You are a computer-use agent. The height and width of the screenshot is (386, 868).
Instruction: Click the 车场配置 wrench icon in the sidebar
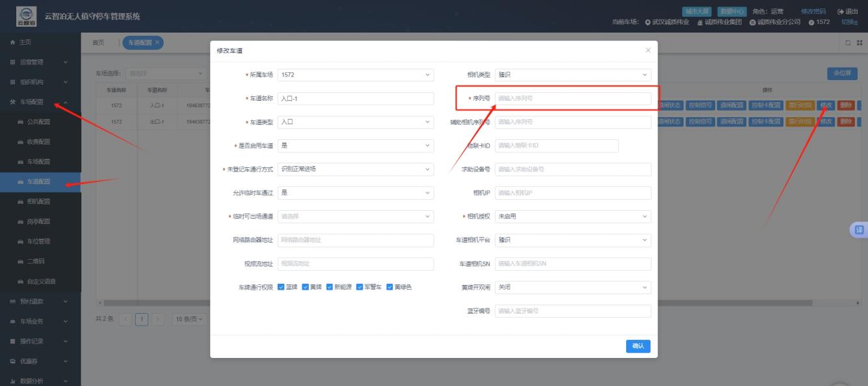click(x=14, y=102)
